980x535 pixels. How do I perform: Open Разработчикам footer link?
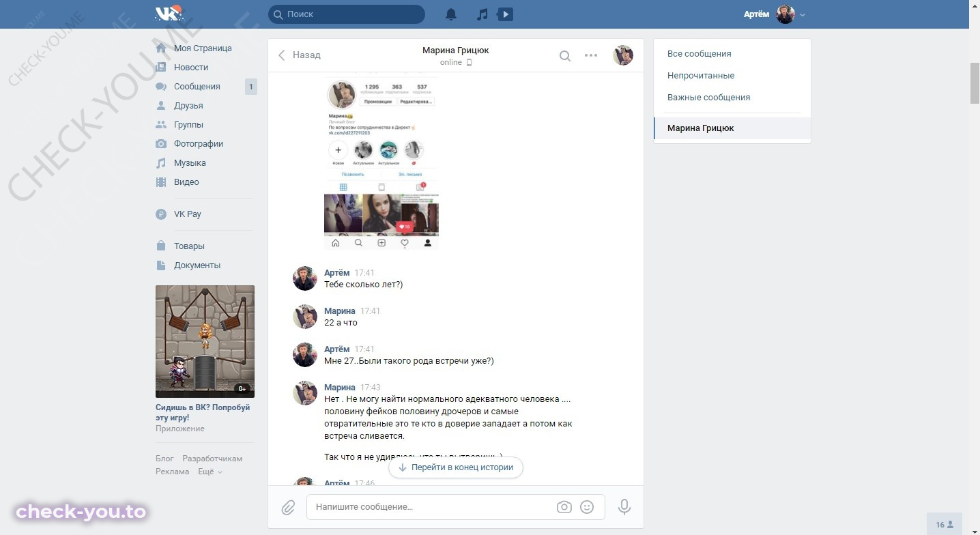pyautogui.click(x=212, y=459)
